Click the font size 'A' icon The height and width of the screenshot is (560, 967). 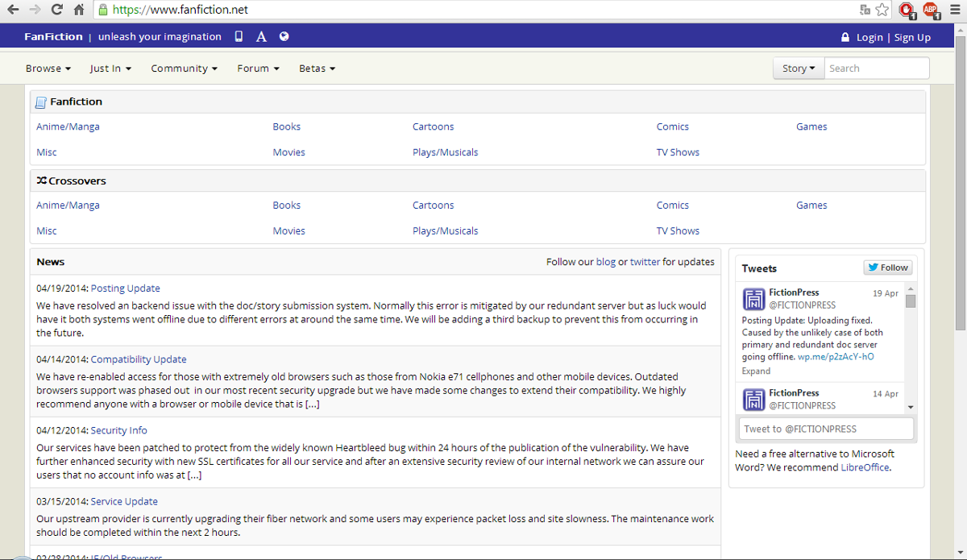[260, 36]
